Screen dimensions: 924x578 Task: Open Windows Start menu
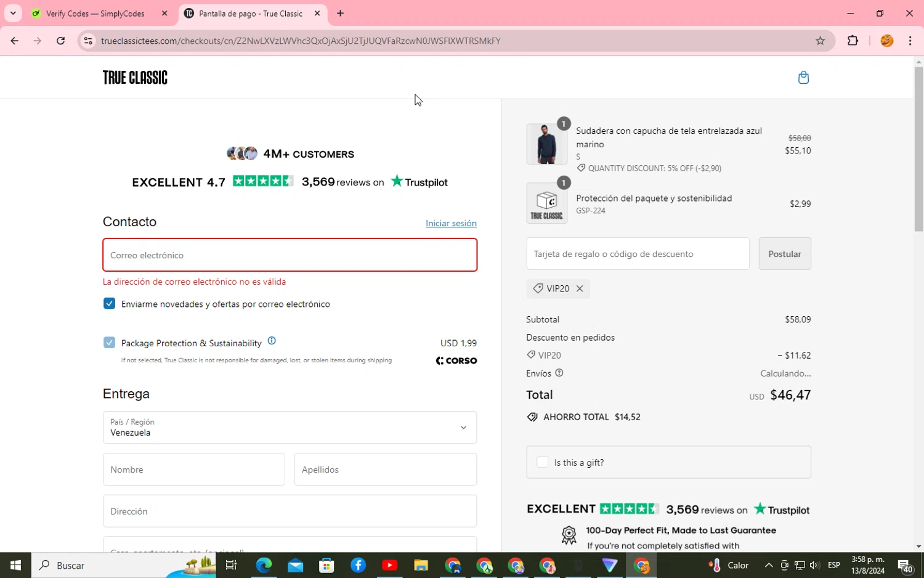click(15, 565)
